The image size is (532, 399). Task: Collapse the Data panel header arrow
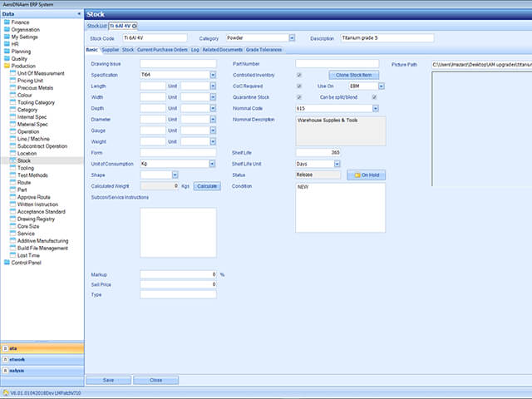coord(79,14)
